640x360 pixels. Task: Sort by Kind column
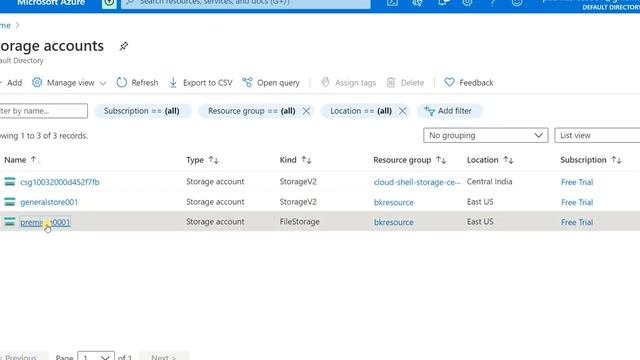[296, 160]
